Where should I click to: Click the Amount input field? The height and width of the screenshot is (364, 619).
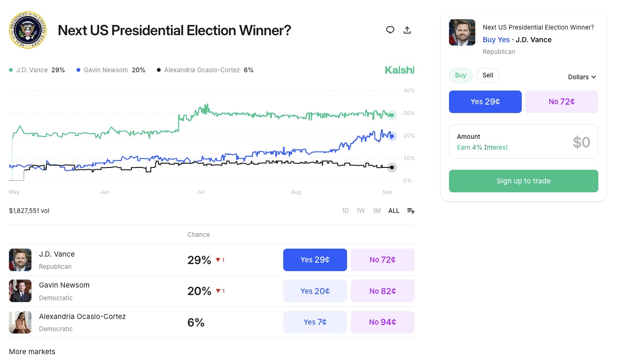coord(523,142)
